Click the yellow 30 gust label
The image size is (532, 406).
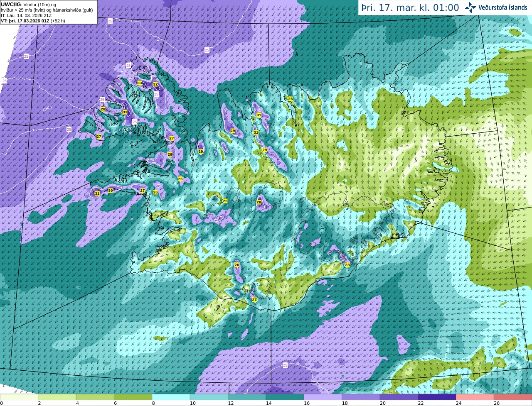[111, 191]
